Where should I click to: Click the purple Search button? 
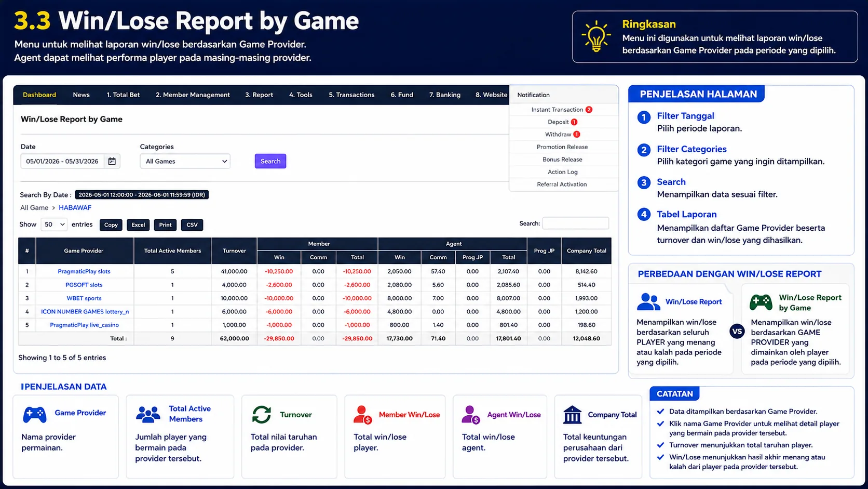(x=270, y=161)
